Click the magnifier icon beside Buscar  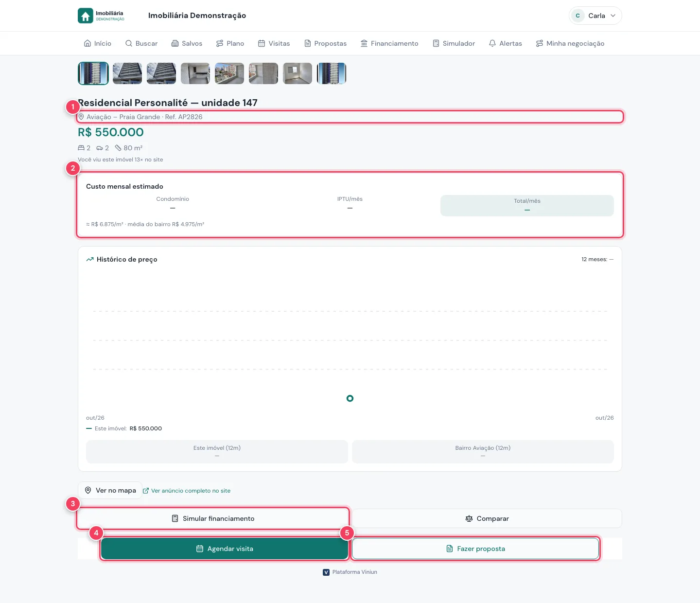129,43
